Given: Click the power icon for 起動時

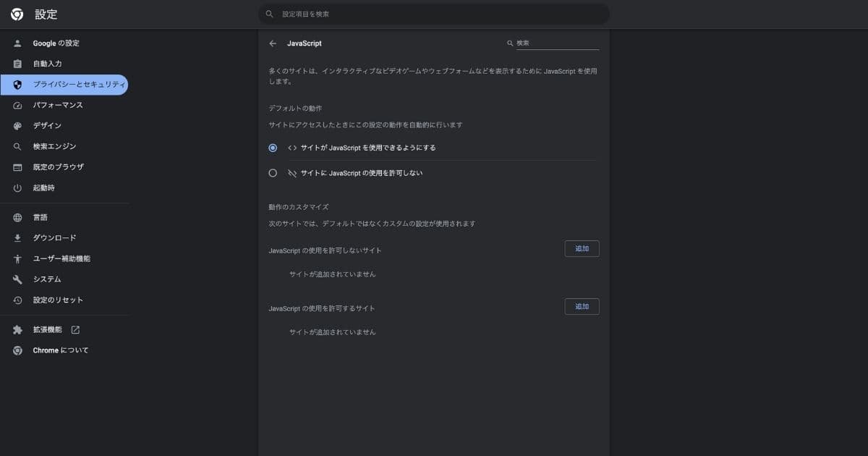Looking at the screenshot, I should coord(17,188).
